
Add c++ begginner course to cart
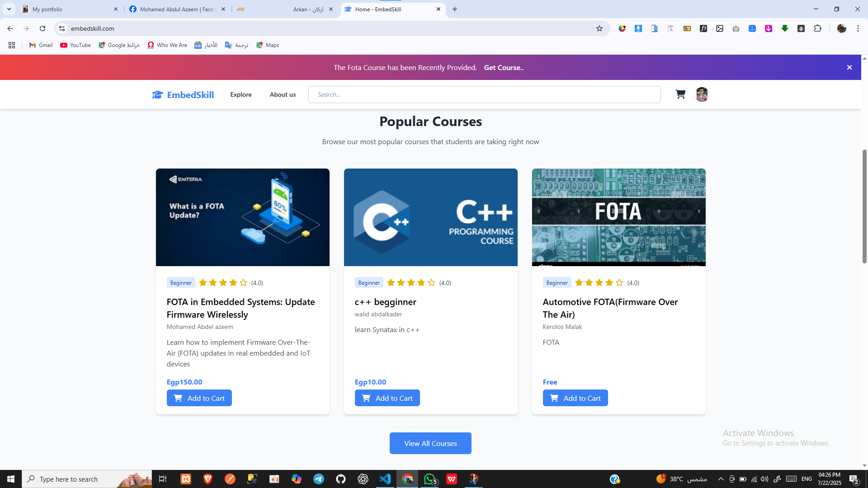pos(387,398)
